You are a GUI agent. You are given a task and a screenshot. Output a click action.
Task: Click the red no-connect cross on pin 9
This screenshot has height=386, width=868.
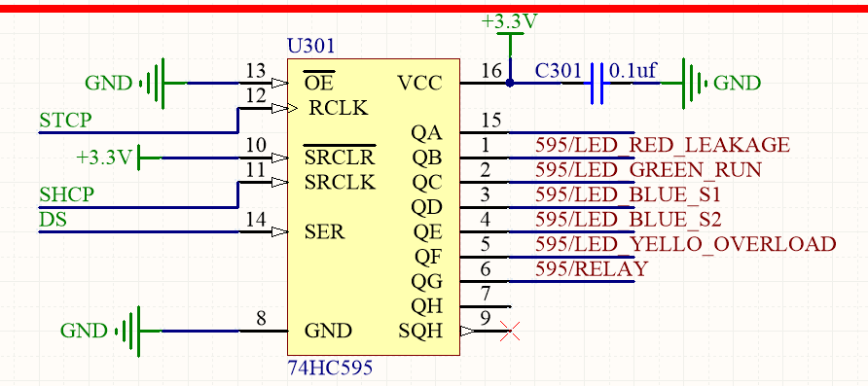510,331
